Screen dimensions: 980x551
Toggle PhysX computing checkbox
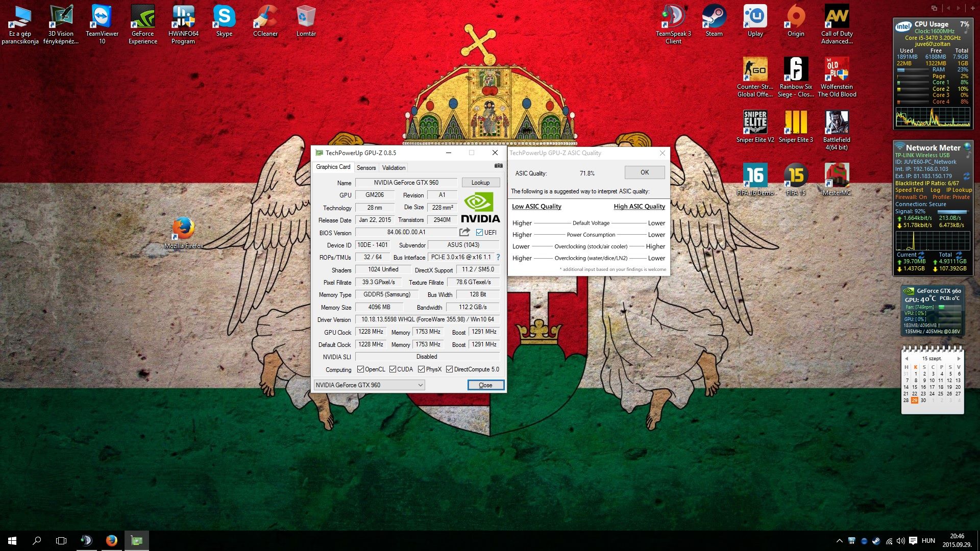[421, 369]
